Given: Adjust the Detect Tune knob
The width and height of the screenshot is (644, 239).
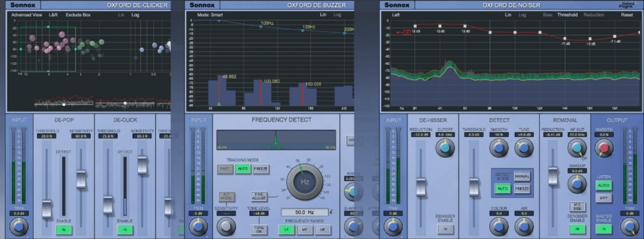Looking at the screenshot, I should (524, 148).
